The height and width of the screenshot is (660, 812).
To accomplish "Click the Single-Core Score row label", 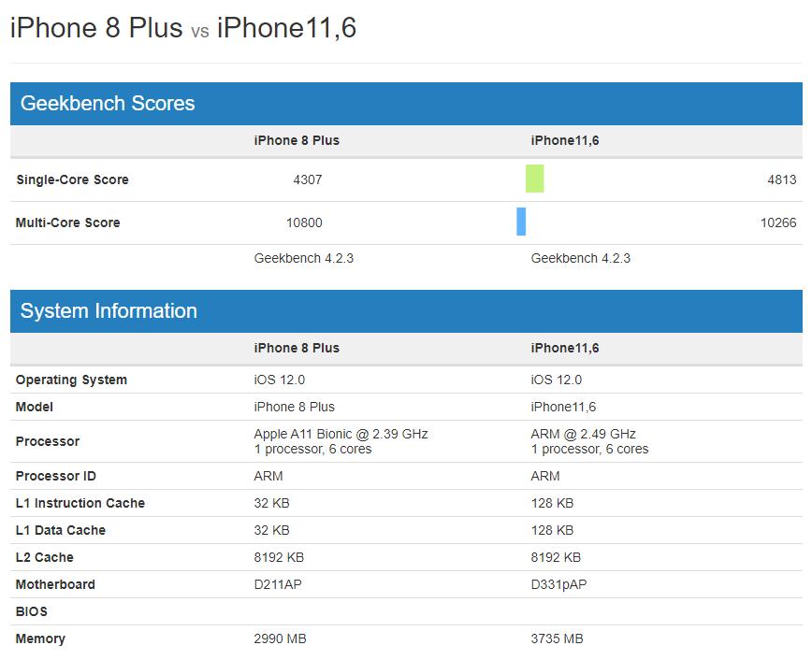I will tap(72, 179).
